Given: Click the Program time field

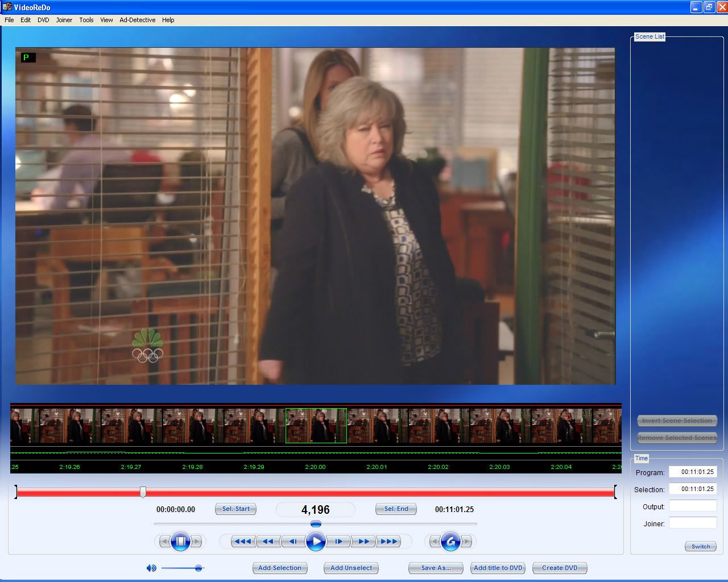Looking at the screenshot, I should (x=693, y=472).
